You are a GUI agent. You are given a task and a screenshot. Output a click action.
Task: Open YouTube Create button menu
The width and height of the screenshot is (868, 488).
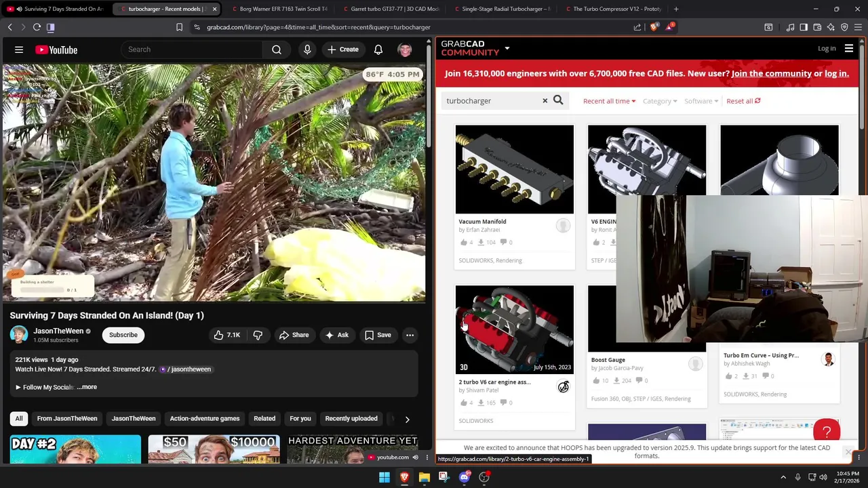tap(342, 49)
